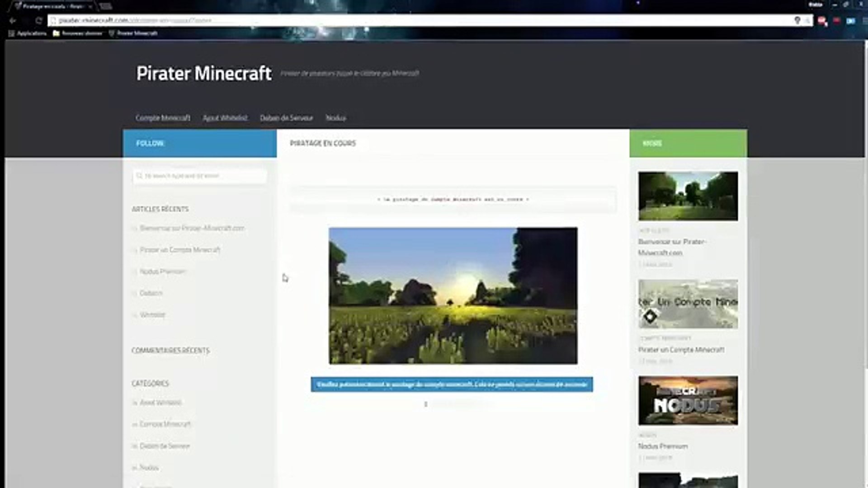Click the Minecraft landscape thumbnail in the right sidebar
The width and height of the screenshot is (868, 488).
coord(688,196)
